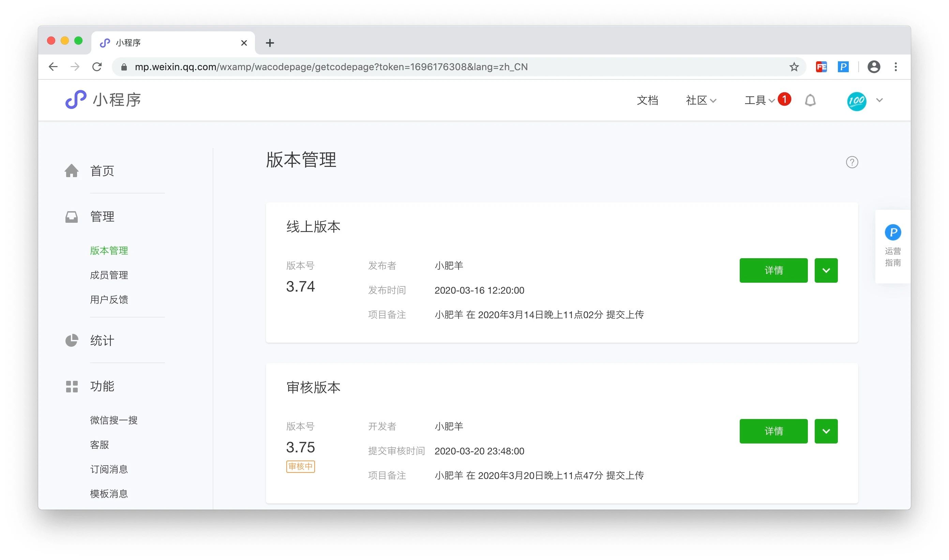The height and width of the screenshot is (560, 949).
Task: Click the 100 account avatar
Action: point(856,101)
